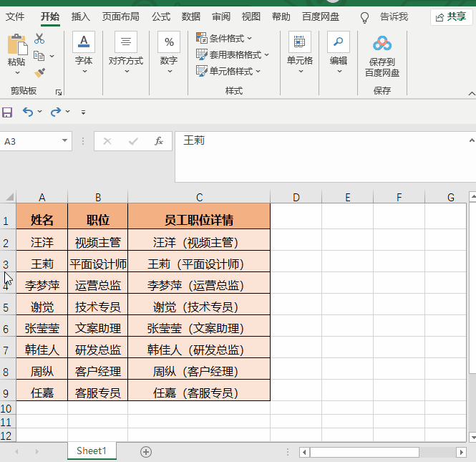Click the 告诉我 lightbulb icon
476x462 pixels.
[364, 17]
